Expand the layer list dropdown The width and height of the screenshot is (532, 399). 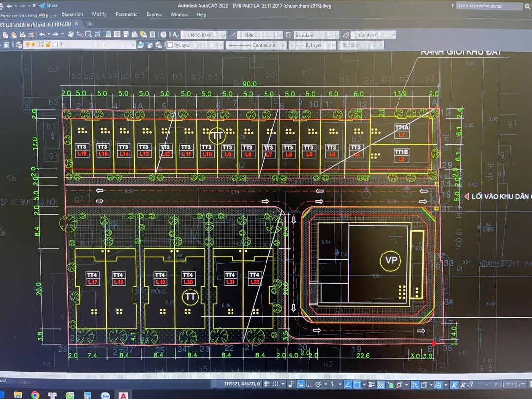tap(133, 44)
